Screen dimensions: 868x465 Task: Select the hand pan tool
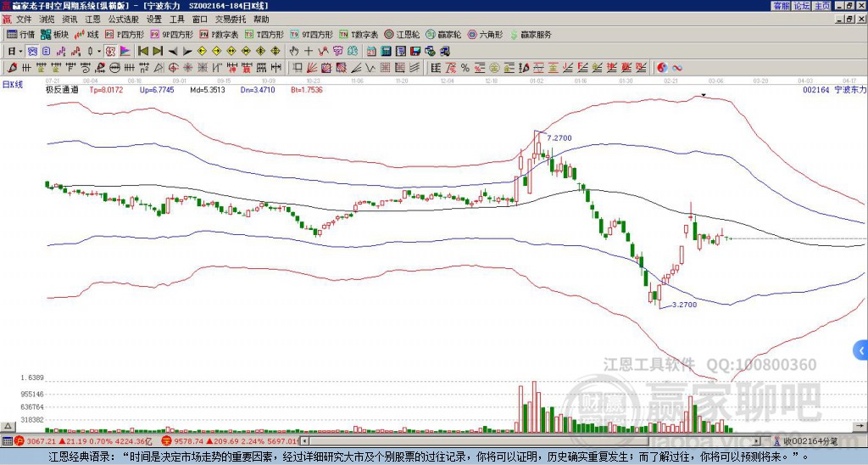(293, 52)
